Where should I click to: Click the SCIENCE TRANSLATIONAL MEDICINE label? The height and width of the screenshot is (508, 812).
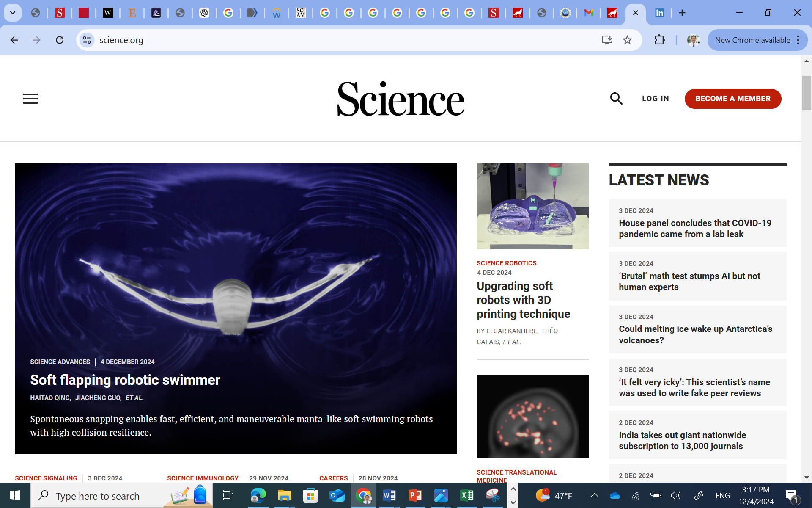pyautogui.click(x=516, y=476)
